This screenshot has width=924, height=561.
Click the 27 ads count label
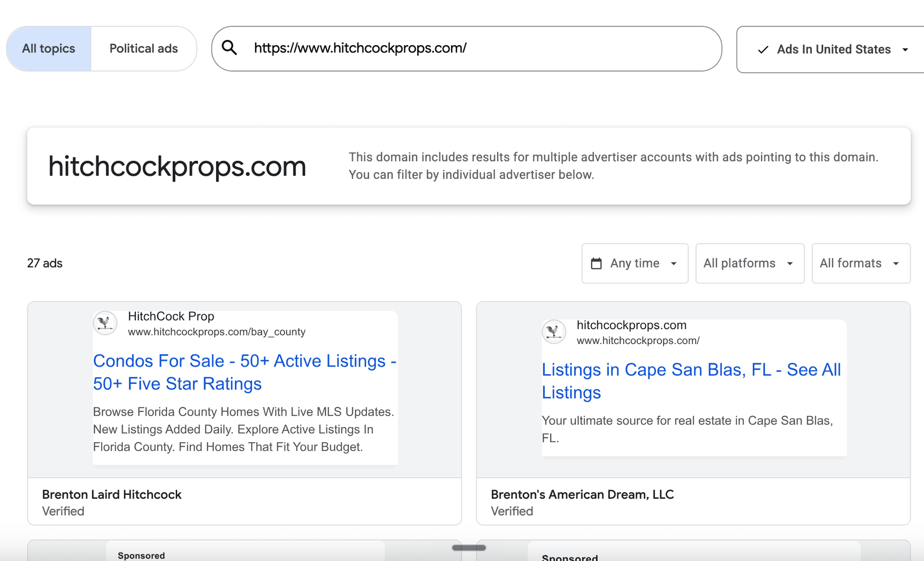coord(45,263)
